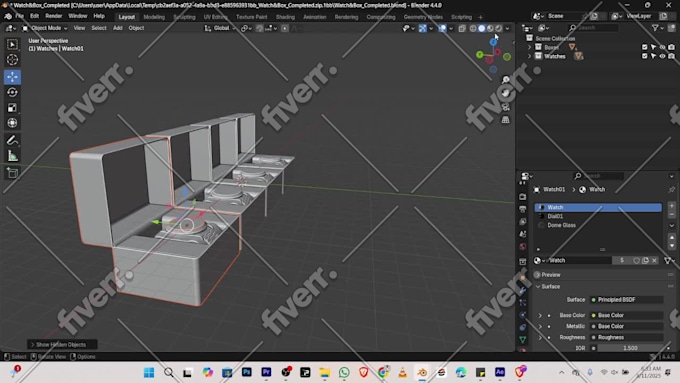Toggle fake user shield for Watch material
This screenshot has width=680, height=383.
tap(636, 260)
